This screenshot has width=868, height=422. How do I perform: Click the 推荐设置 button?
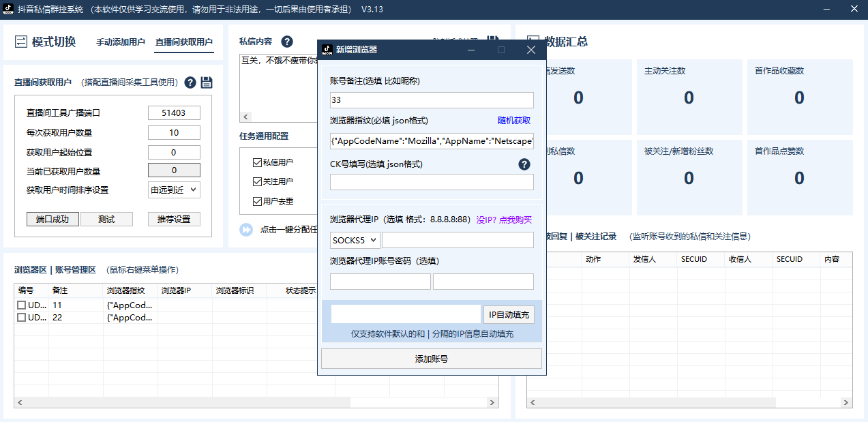pyautogui.click(x=174, y=220)
